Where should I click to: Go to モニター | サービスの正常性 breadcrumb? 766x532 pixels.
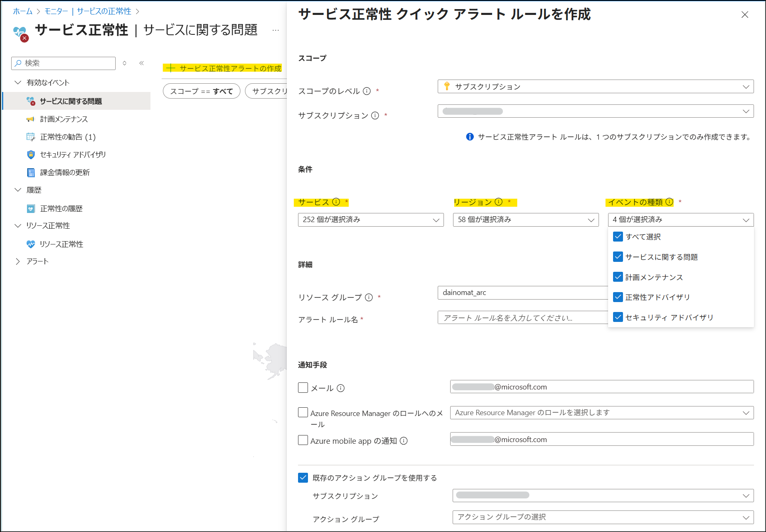tap(88, 11)
